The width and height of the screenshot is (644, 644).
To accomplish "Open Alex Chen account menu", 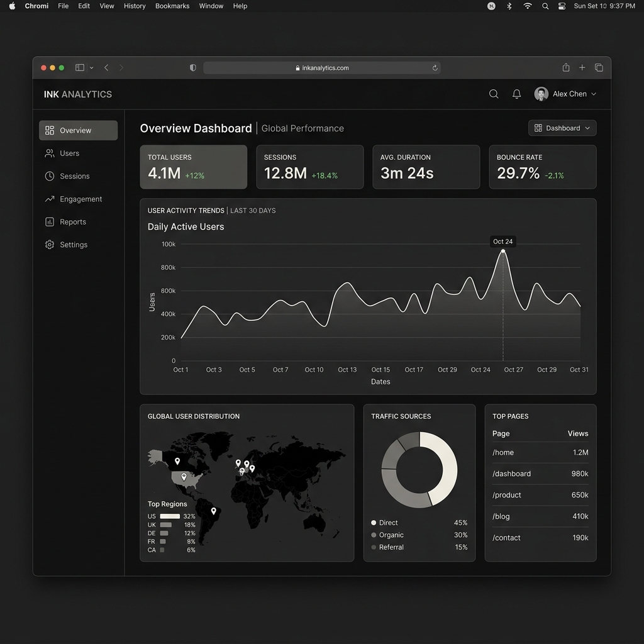I will point(565,94).
